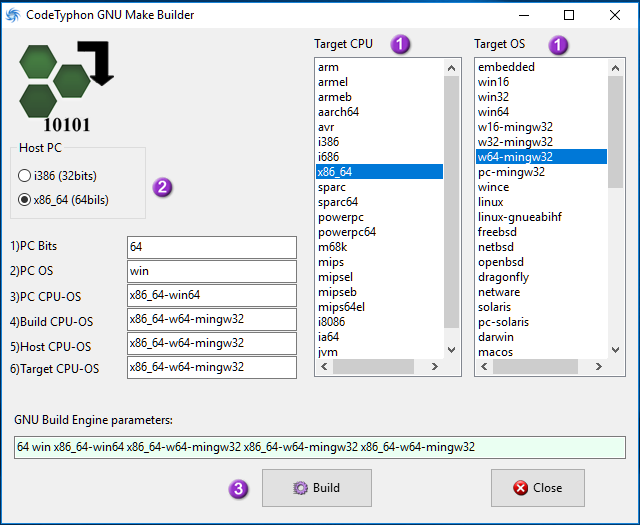Click Target OS list scroll-down arrow

(x=616, y=350)
